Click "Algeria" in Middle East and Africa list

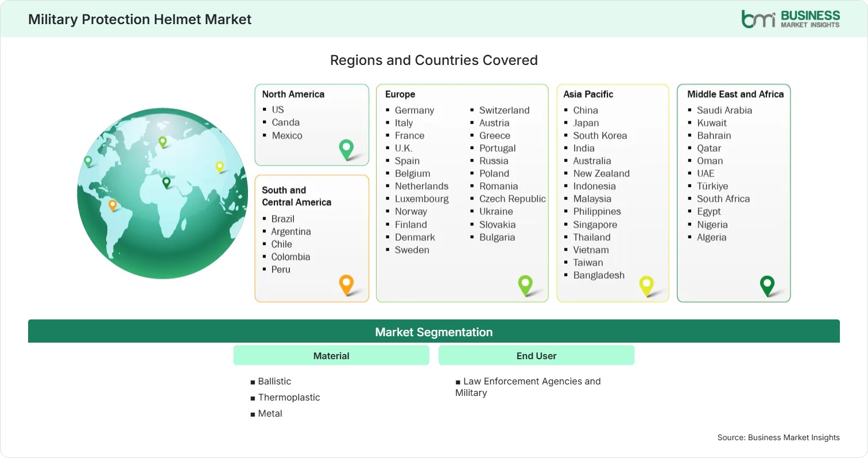(712, 237)
